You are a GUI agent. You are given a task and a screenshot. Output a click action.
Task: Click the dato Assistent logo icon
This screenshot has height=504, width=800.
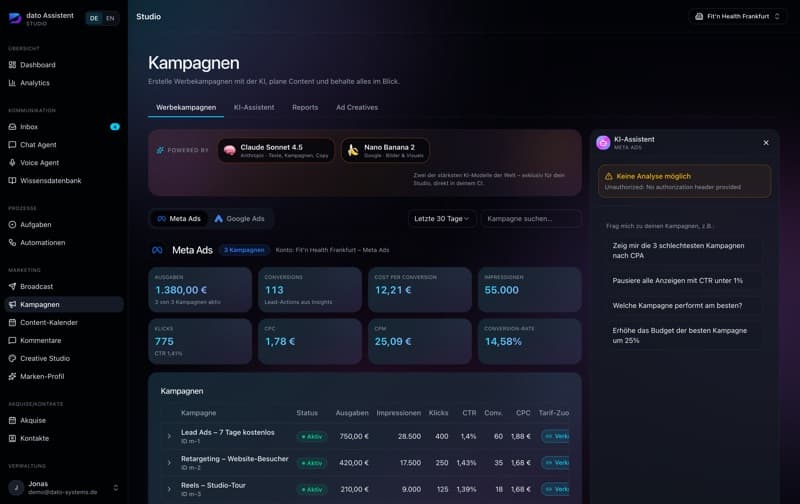coord(15,18)
